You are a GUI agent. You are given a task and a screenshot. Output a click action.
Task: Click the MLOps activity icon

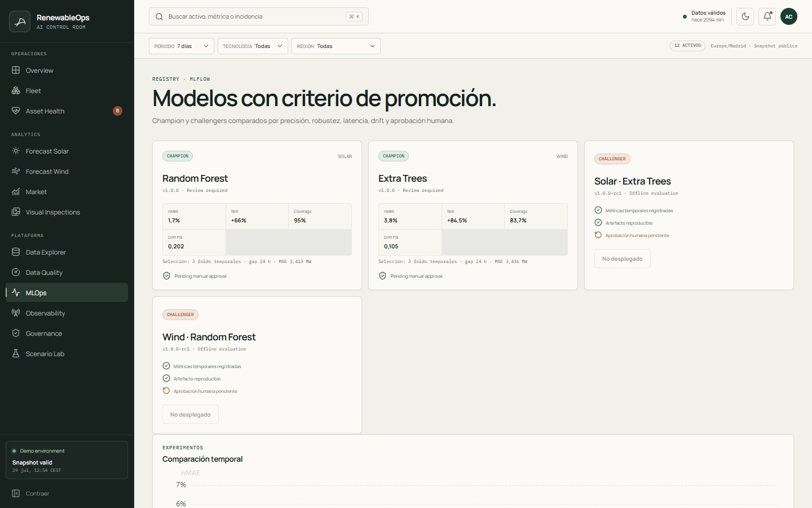coord(16,293)
